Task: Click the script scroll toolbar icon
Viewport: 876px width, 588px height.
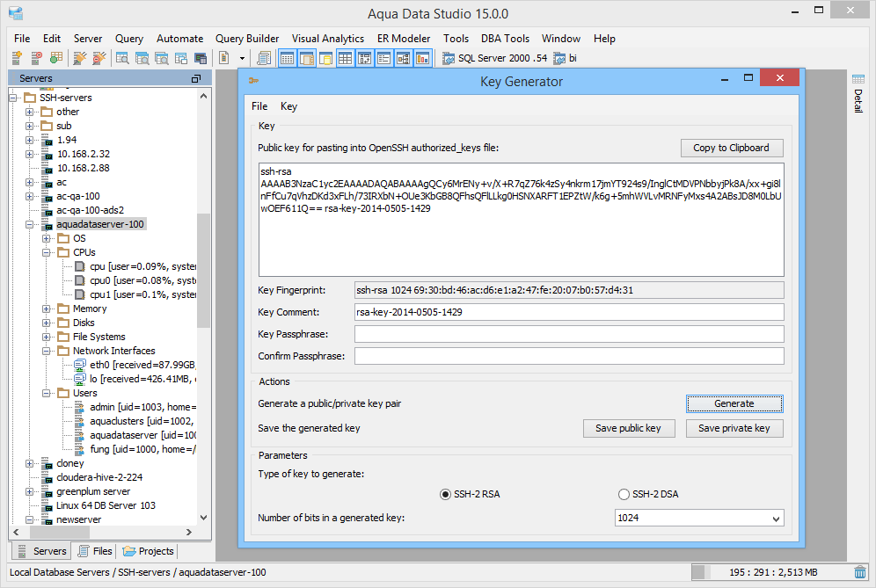Action: [x=264, y=57]
